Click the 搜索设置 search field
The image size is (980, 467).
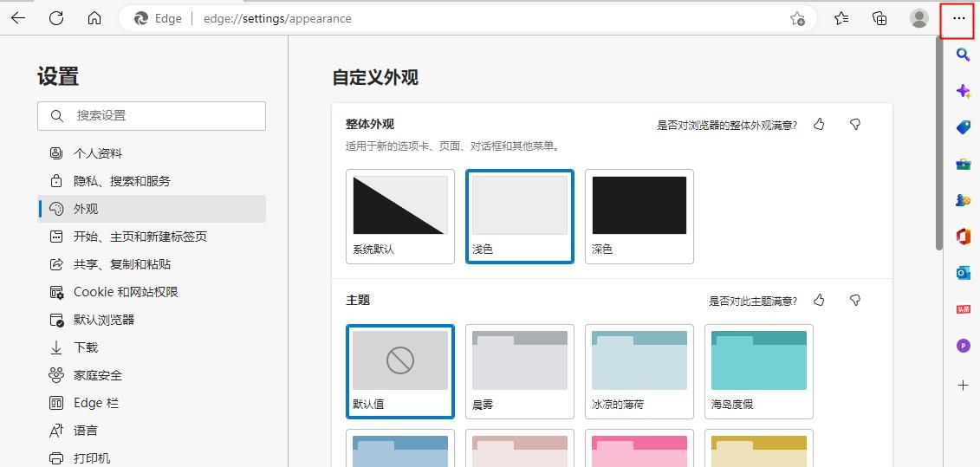click(152, 115)
